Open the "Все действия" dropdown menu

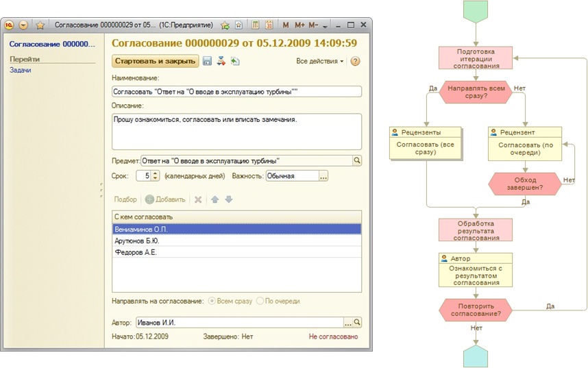(320, 61)
